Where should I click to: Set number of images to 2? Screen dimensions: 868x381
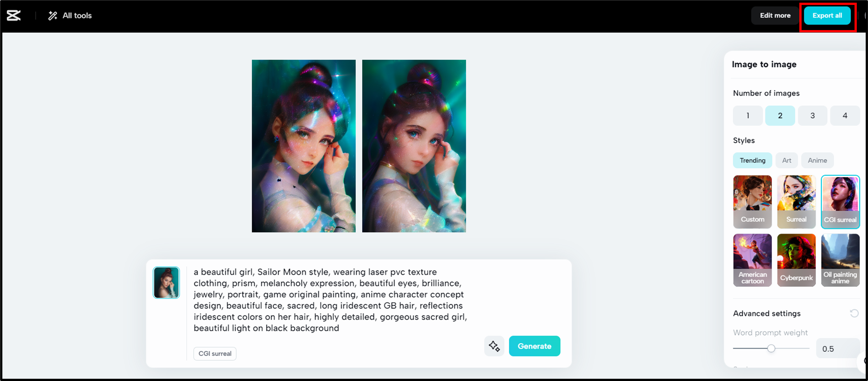(x=780, y=115)
